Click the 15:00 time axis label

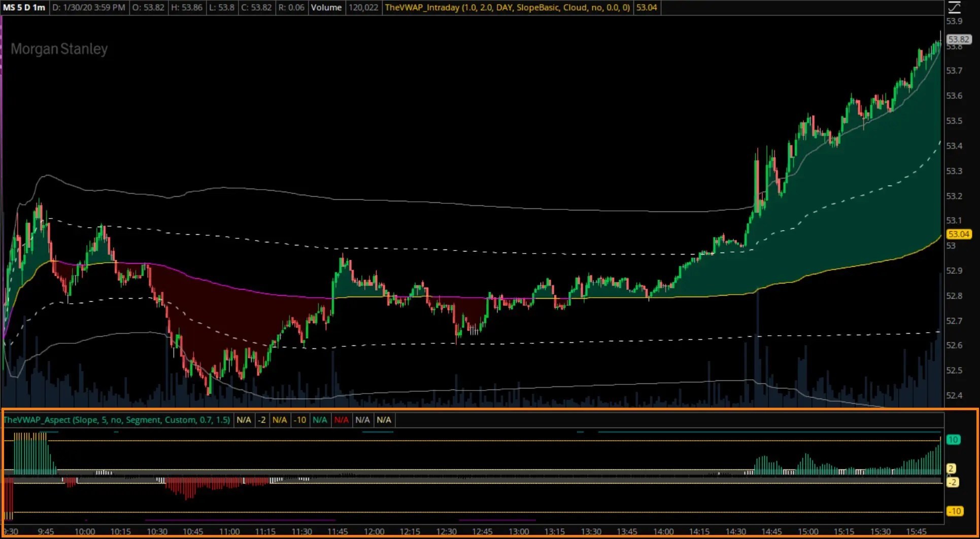tap(808, 531)
